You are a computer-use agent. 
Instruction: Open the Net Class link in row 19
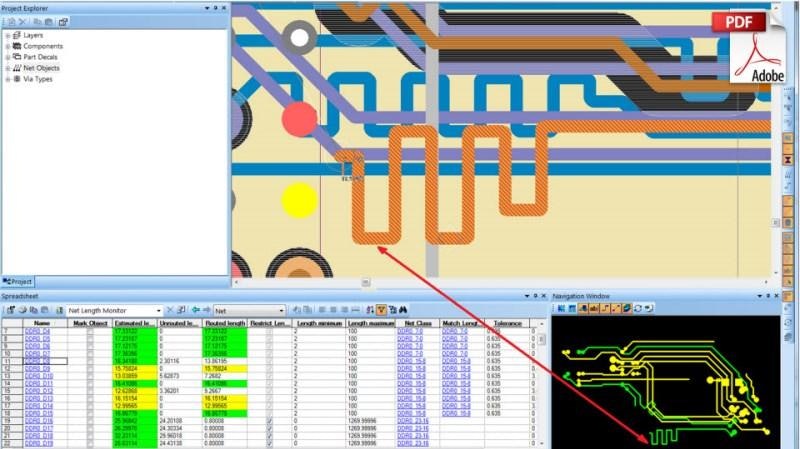(x=413, y=421)
